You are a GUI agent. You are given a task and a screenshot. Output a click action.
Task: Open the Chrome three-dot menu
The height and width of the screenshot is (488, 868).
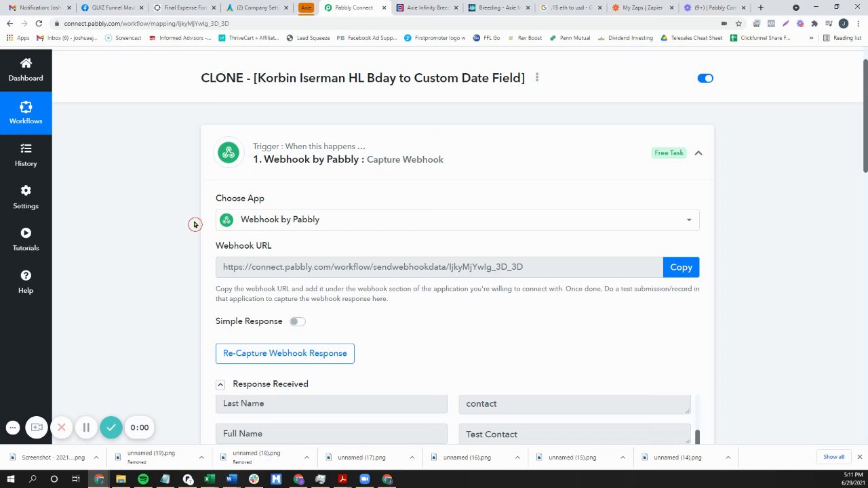tap(859, 23)
